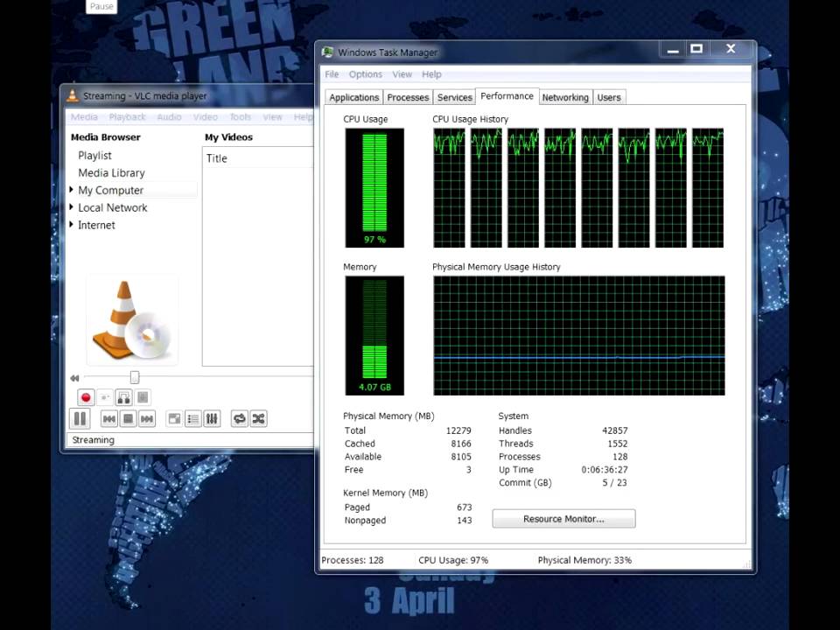Toggle A-B loop button in VLC
This screenshot has height=630, width=840.
click(123, 397)
